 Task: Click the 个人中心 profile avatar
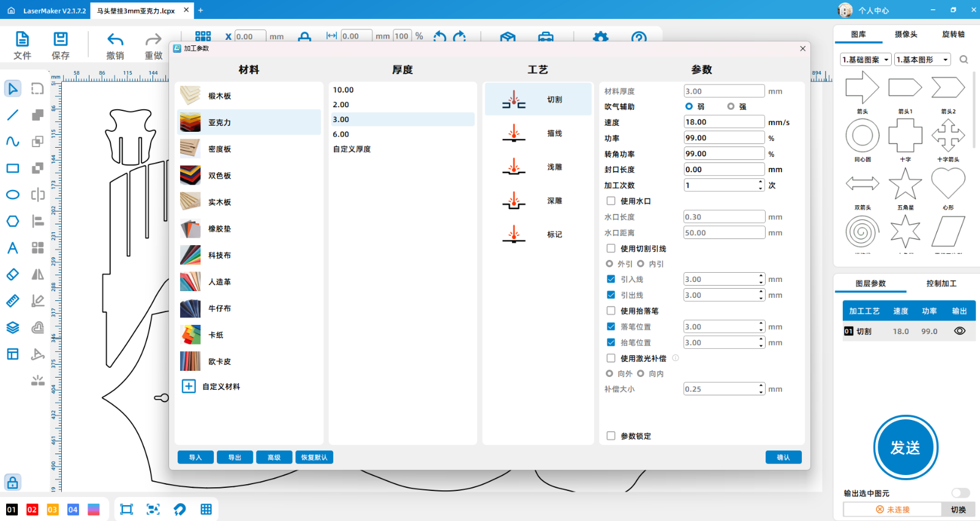[845, 10]
